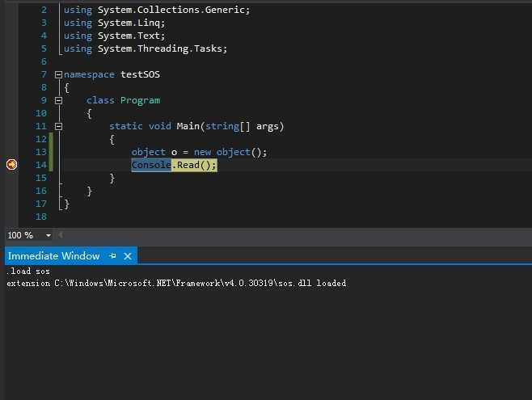This screenshot has width=532, height=400.
Task: Click the 'Program' class name
Action: 140,100
